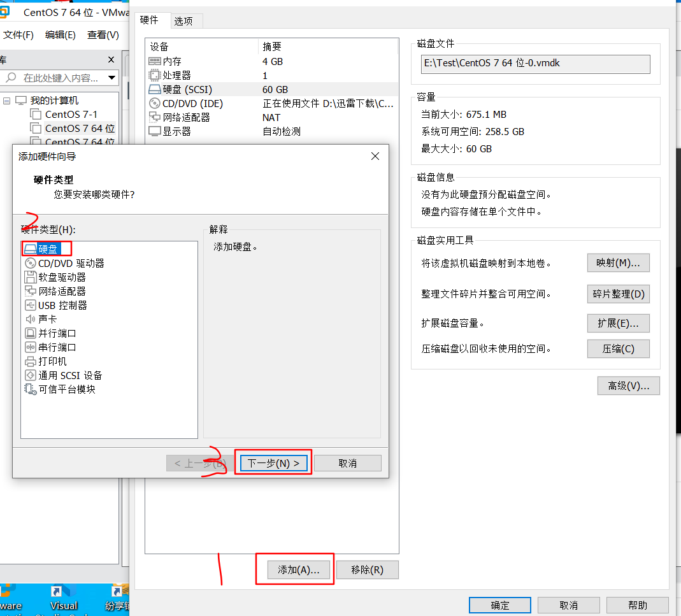Screen dimensions: 681x616
Task: Click the 添加(A)... button
Action: (x=298, y=569)
